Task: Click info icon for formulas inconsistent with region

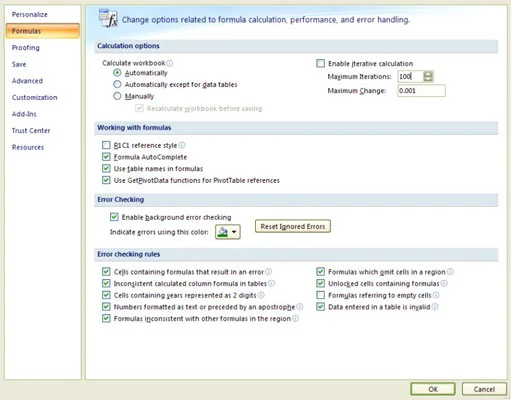Action: [x=295, y=318]
